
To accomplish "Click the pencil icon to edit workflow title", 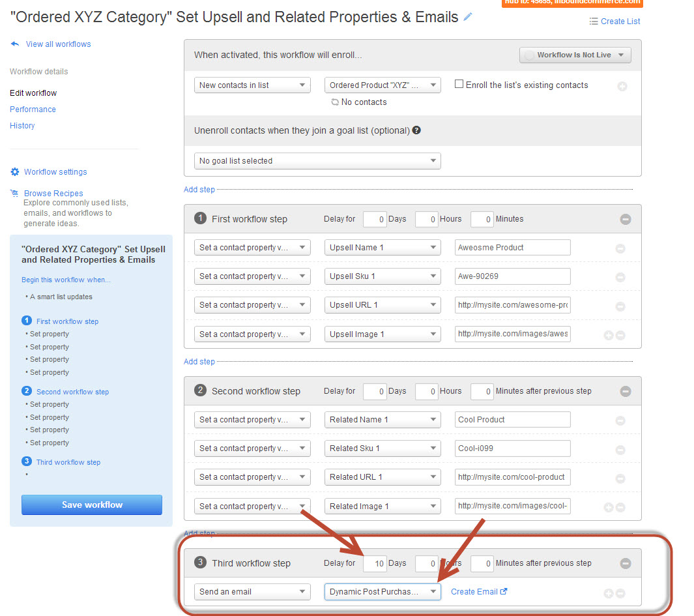I will point(468,18).
